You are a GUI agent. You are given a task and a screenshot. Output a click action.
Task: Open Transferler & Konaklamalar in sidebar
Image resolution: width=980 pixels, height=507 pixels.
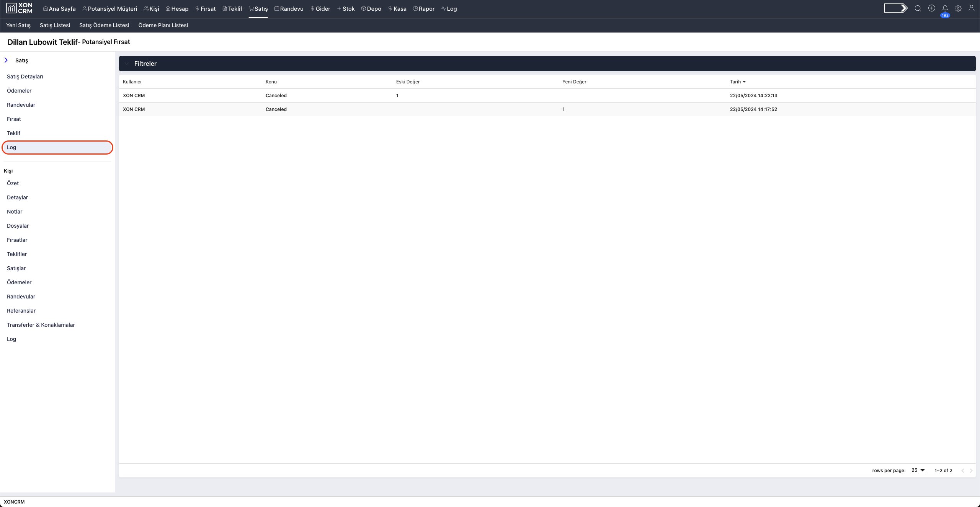(41, 325)
